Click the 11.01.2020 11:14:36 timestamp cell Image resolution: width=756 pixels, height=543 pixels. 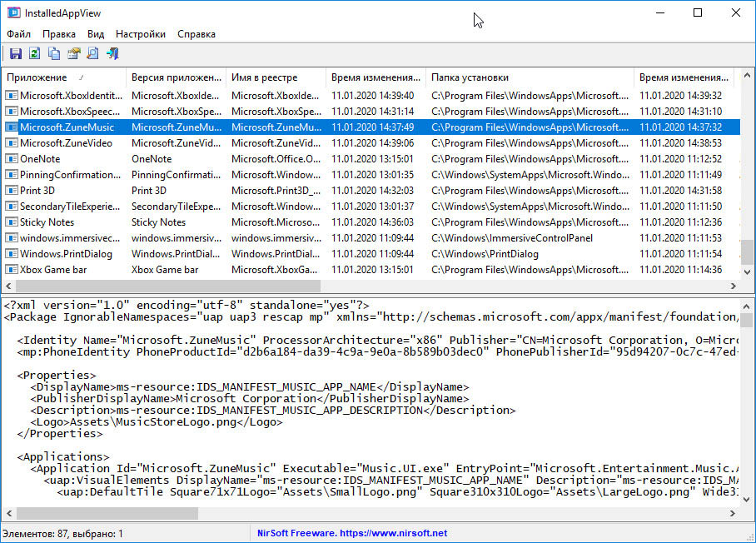tap(681, 270)
